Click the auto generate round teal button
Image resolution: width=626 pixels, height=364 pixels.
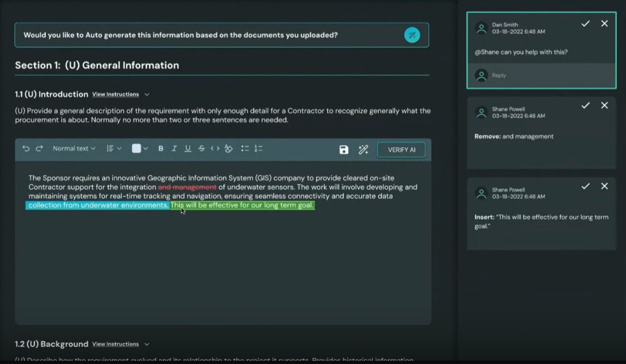412,35
